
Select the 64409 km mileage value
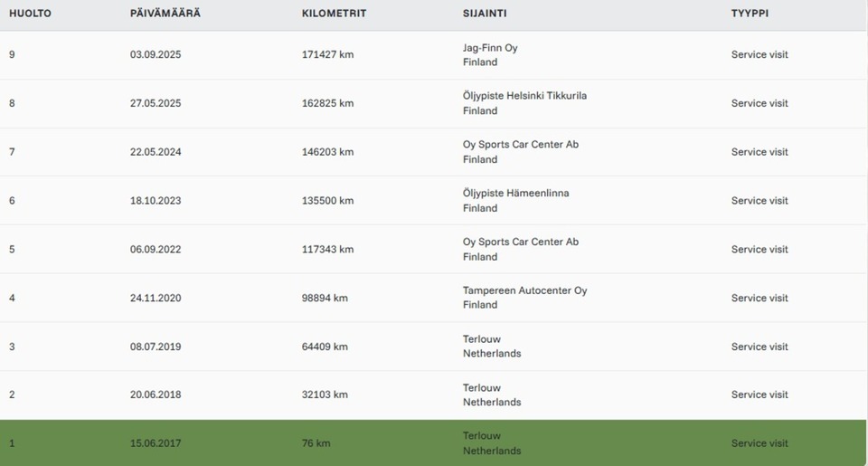click(x=325, y=347)
